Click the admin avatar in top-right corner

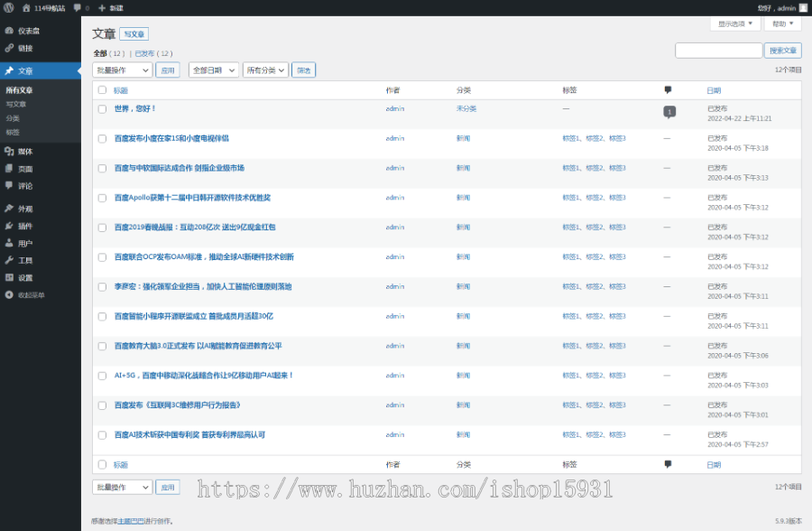[803, 7]
